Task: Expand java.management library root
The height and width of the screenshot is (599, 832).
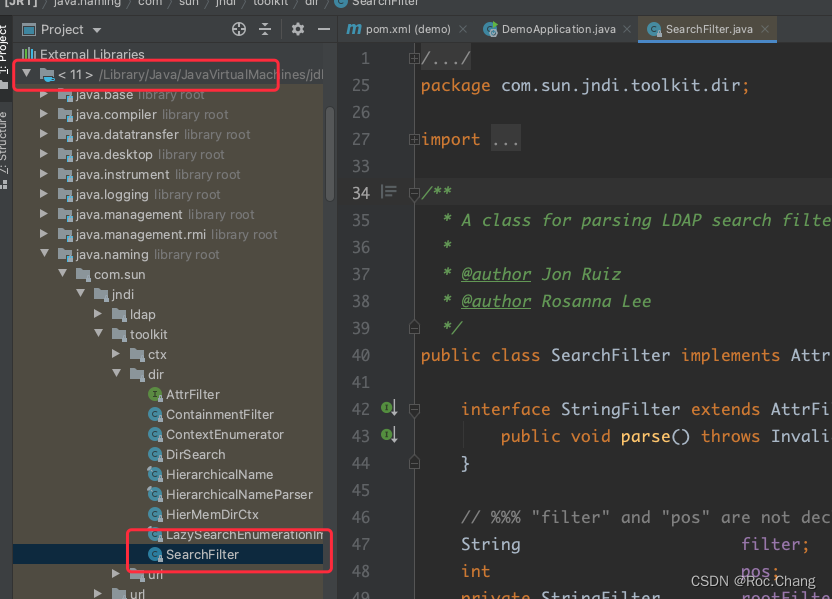Action: 44,214
